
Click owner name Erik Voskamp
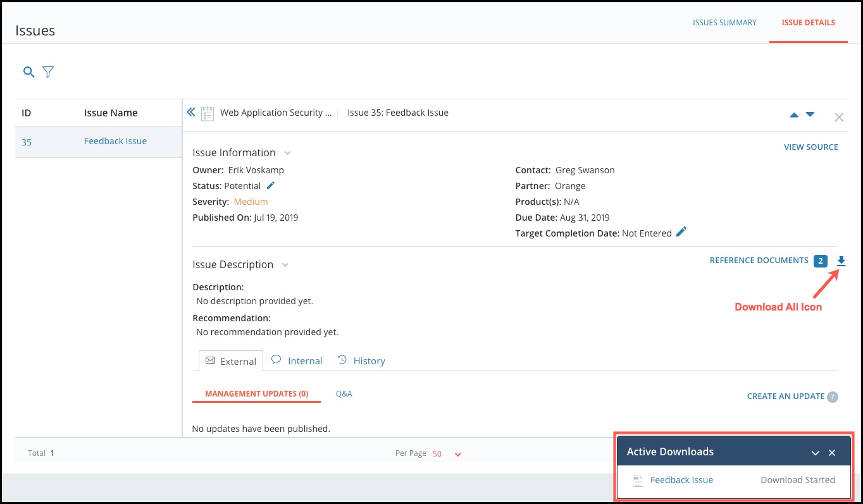click(x=255, y=170)
